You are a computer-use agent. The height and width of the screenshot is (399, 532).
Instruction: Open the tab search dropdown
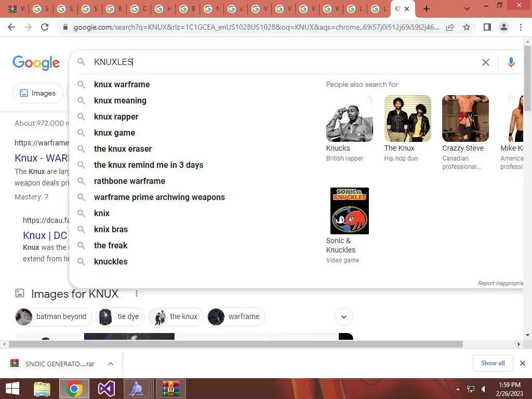(467, 9)
